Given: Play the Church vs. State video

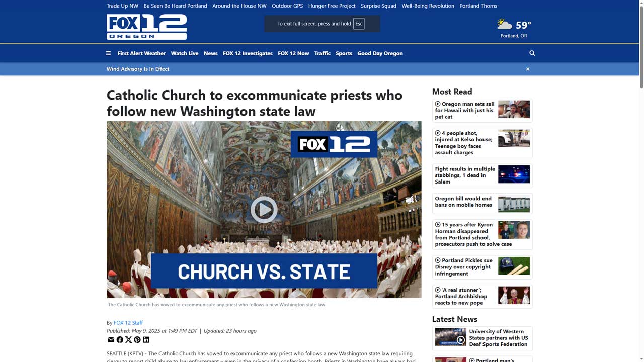Looking at the screenshot, I should click(264, 210).
